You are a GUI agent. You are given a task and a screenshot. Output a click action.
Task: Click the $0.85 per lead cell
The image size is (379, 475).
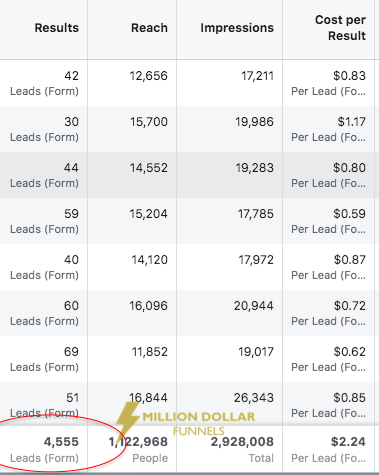pos(328,404)
